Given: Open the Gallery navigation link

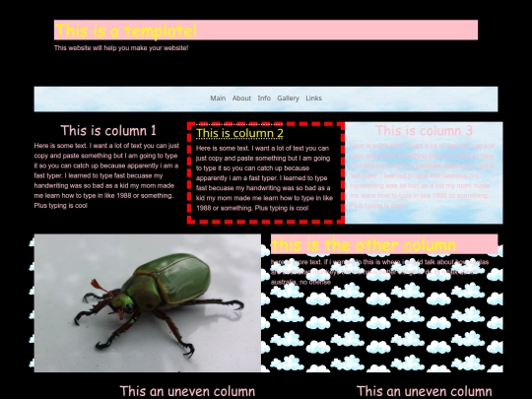Looking at the screenshot, I should (288, 99).
